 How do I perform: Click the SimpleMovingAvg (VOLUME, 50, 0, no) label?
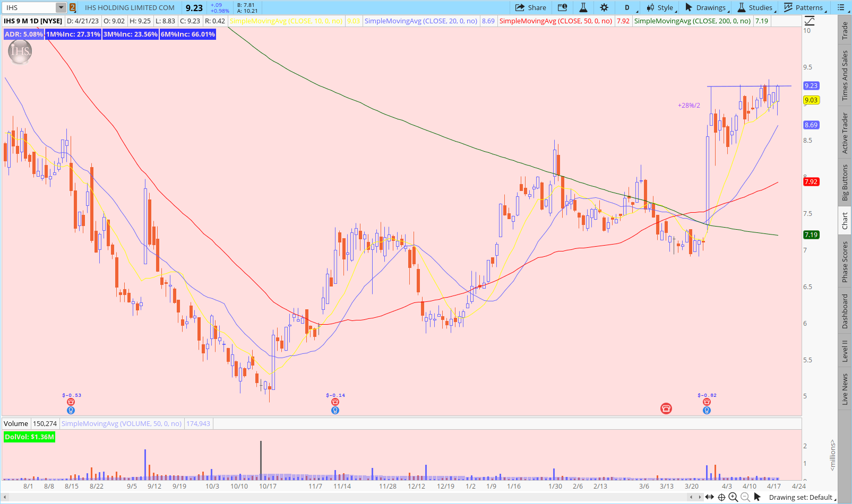click(x=122, y=423)
